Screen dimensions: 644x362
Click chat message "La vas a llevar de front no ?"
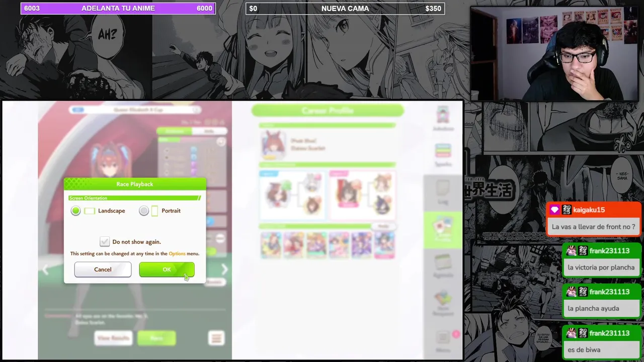593,227
